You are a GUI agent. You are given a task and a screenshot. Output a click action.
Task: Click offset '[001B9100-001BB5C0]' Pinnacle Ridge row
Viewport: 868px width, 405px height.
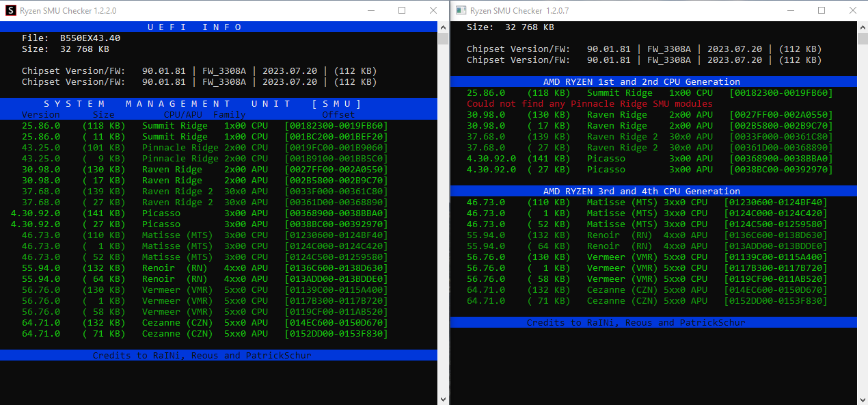(336, 159)
